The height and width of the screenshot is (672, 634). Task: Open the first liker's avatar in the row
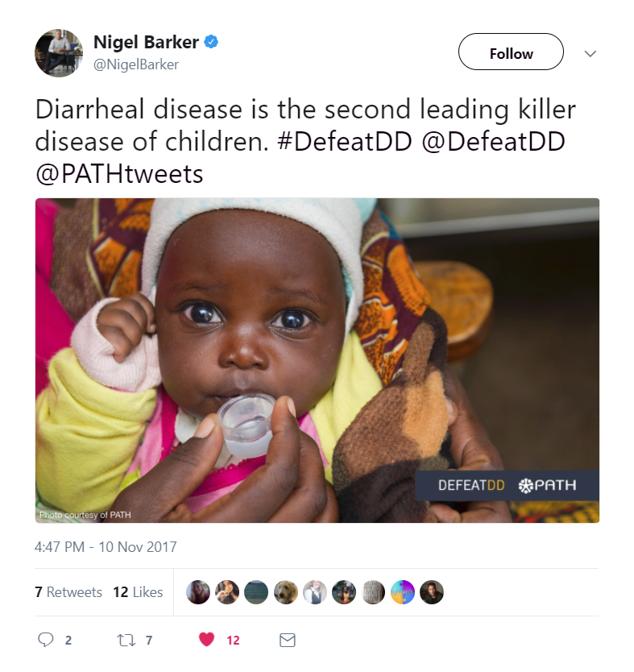click(x=198, y=592)
